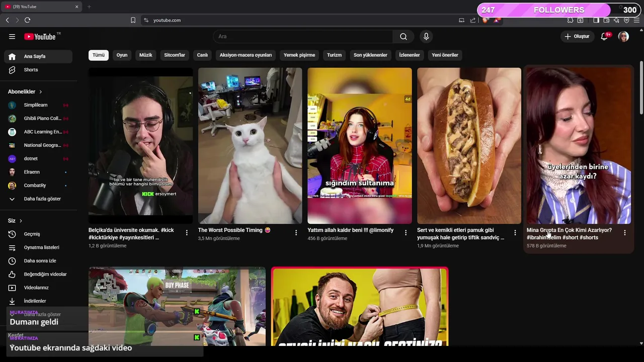This screenshot has width=644, height=362.
Task: Click the Brave Shields lion icon
Action: pyautogui.click(x=485, y=20)
